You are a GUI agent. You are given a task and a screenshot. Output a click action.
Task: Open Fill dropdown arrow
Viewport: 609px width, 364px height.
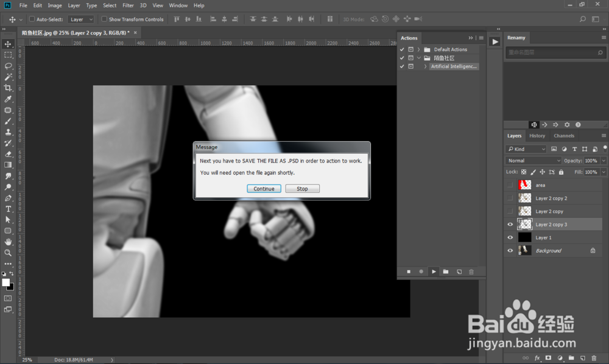(604, 172)
